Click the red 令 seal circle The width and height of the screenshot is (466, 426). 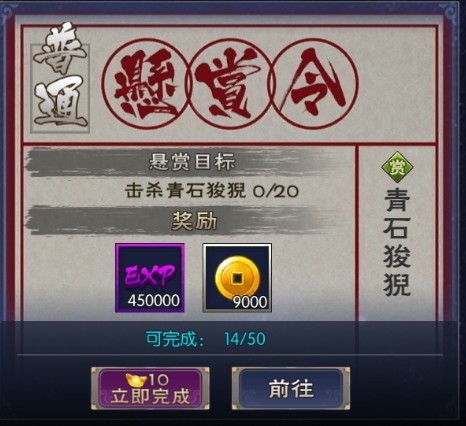[315, 84]
